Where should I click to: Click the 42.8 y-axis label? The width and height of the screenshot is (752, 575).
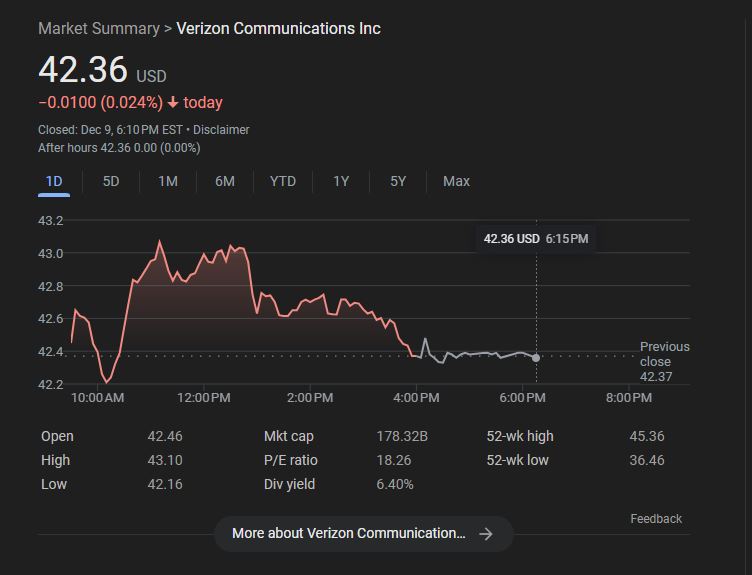[x=50, y=287]
